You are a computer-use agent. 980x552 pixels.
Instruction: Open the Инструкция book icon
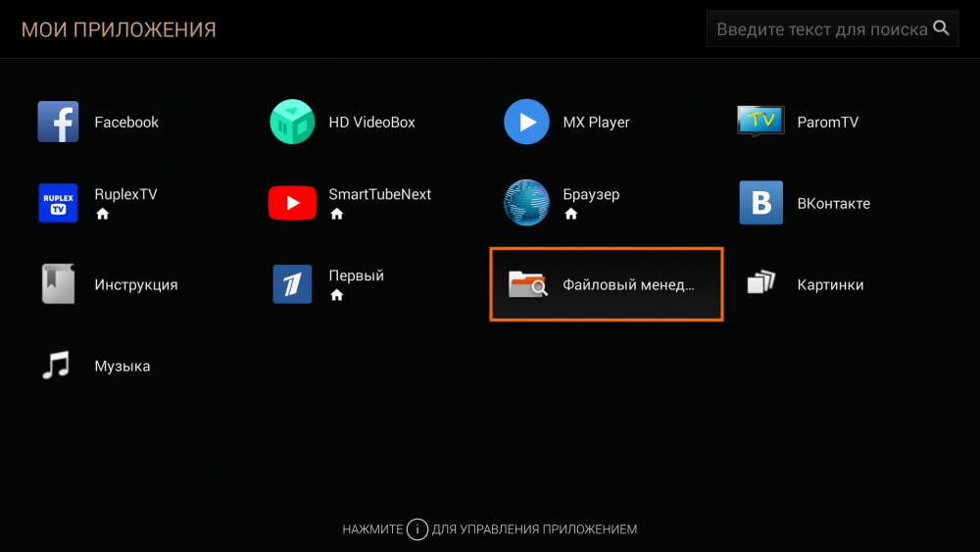(58, 284)
